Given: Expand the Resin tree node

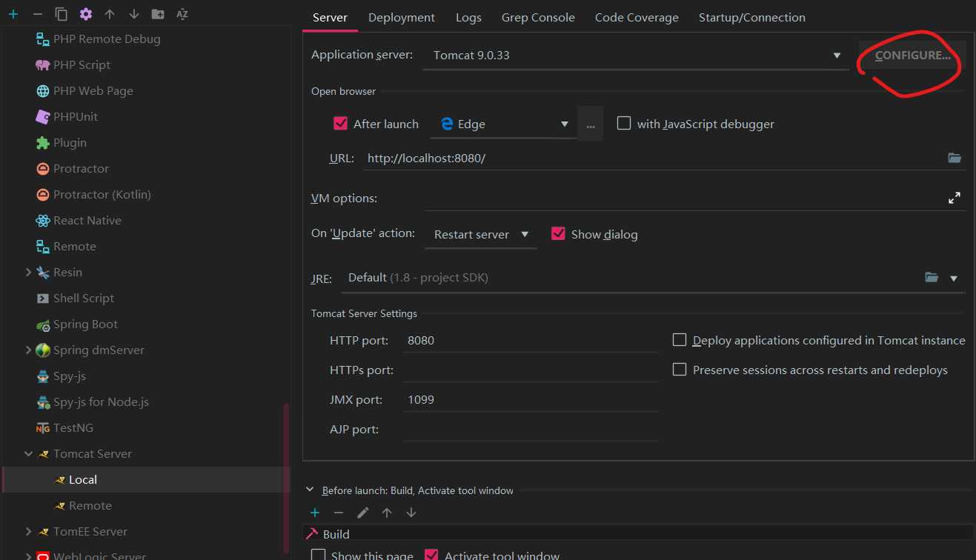Looking at the screenshot, I should (x=28, y=273).
